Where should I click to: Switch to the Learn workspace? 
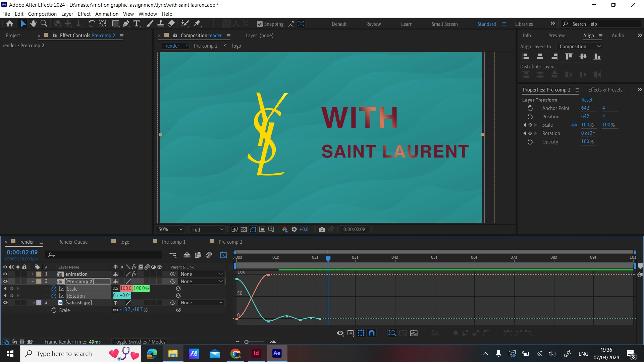[x=407, y=24]
